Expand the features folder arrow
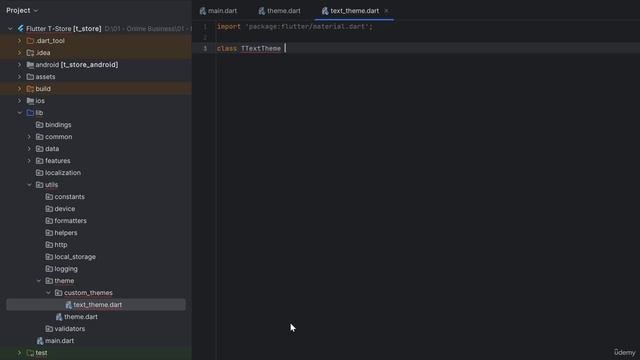The height and width of the screenshot is (360, 640). 29,161
